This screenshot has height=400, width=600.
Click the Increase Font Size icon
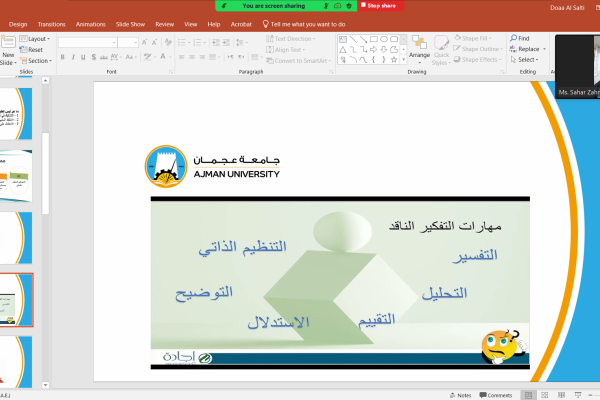[x=144, y=42]
